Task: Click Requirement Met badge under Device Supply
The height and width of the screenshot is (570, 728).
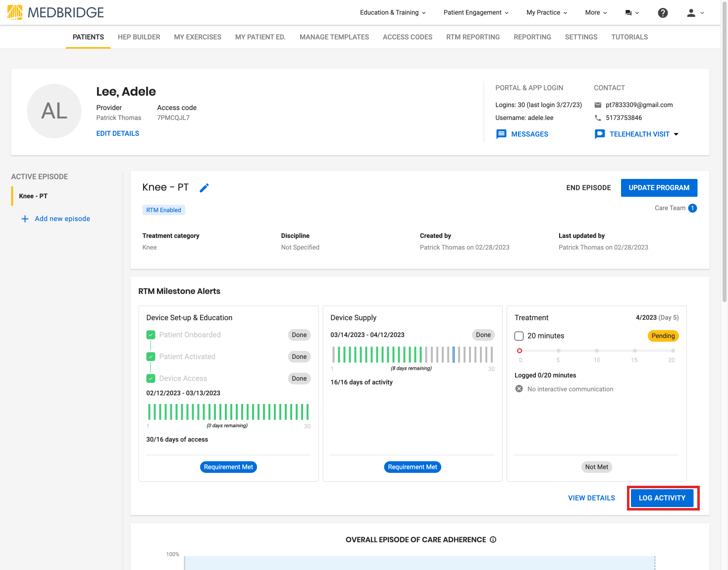Action: coord(413,467)
